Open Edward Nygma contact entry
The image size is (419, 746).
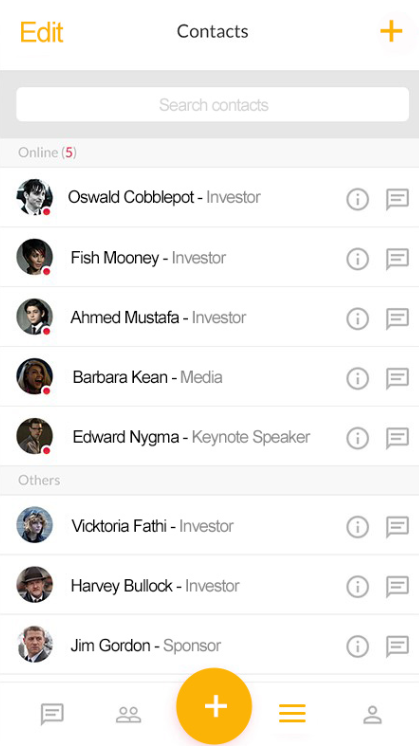pos(209,436)
